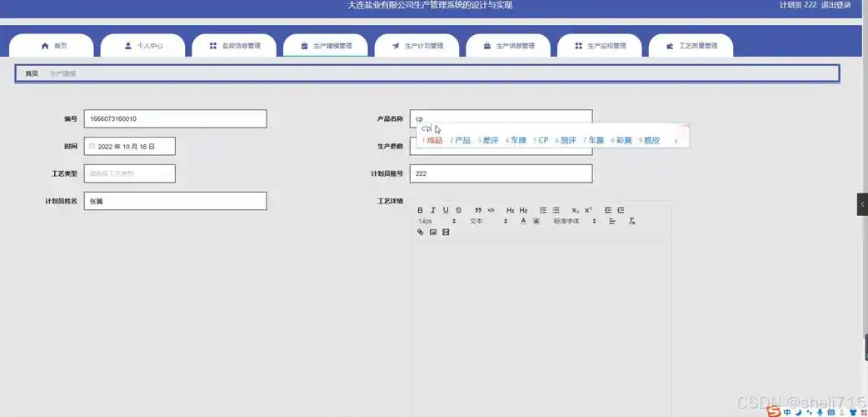868x417 pixels.
Task: Open the 工艺类型 select dropdown
Action: [x=129, y=173]
